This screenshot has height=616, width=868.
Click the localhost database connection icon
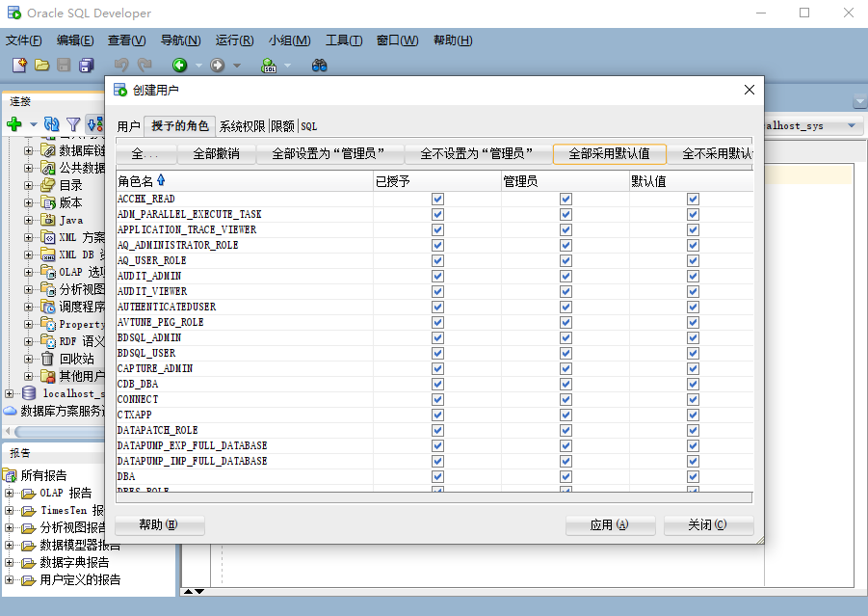[x=29, y=393]
